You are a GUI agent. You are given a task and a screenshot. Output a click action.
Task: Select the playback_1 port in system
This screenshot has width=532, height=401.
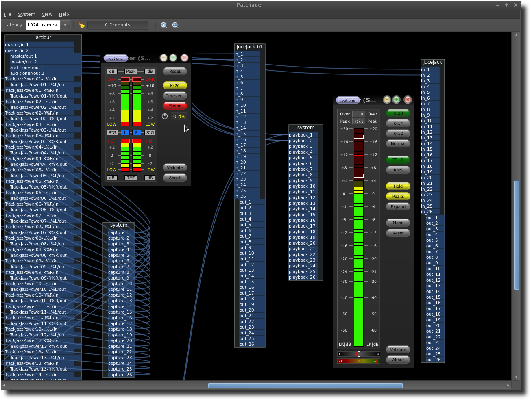click(x=301, y=135)
